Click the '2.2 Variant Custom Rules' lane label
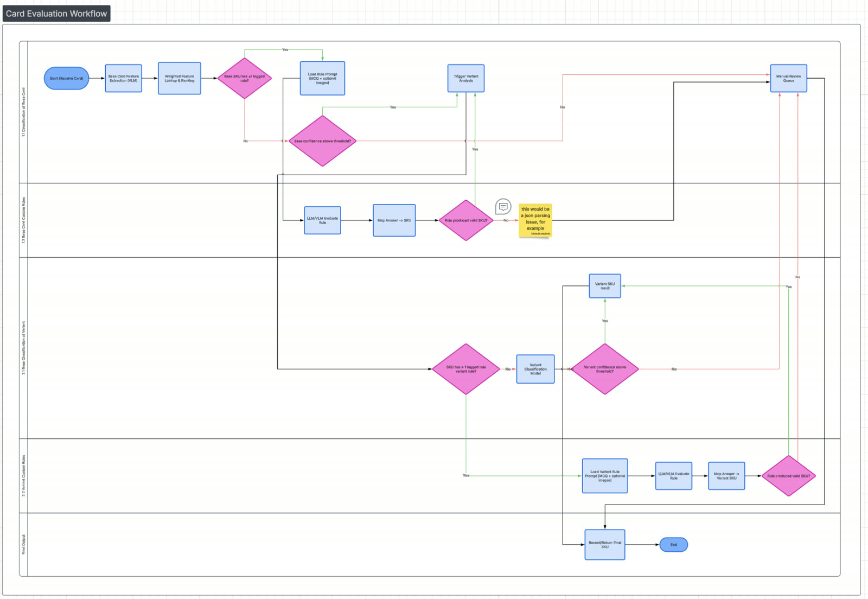 [x=23, y=476]
